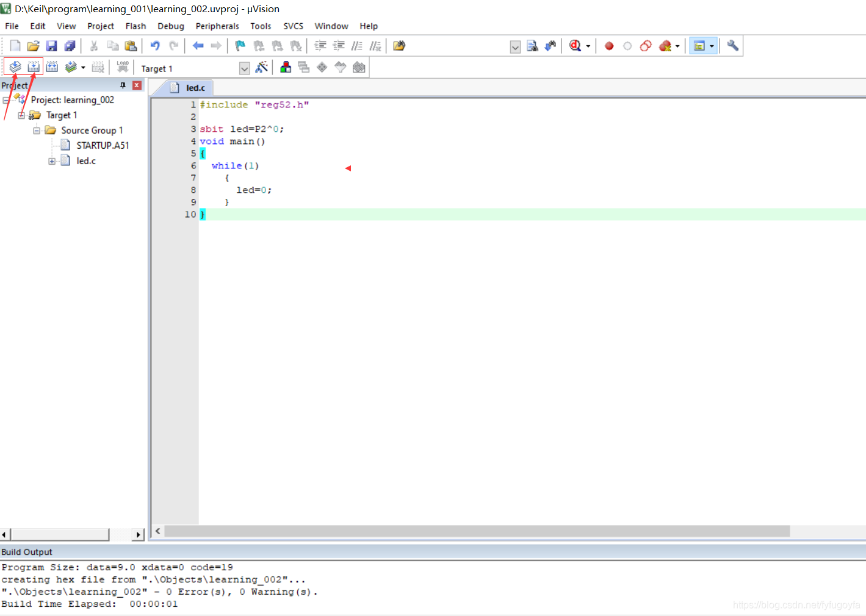Open the debug button dropdown arrow
866x616 pixels.
[588, 46]
